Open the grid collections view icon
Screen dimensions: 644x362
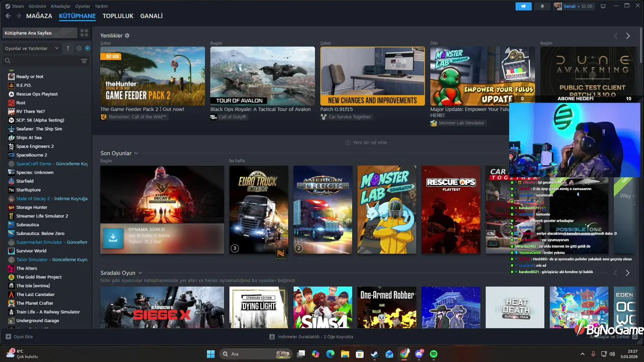click(x=84, y=33)
